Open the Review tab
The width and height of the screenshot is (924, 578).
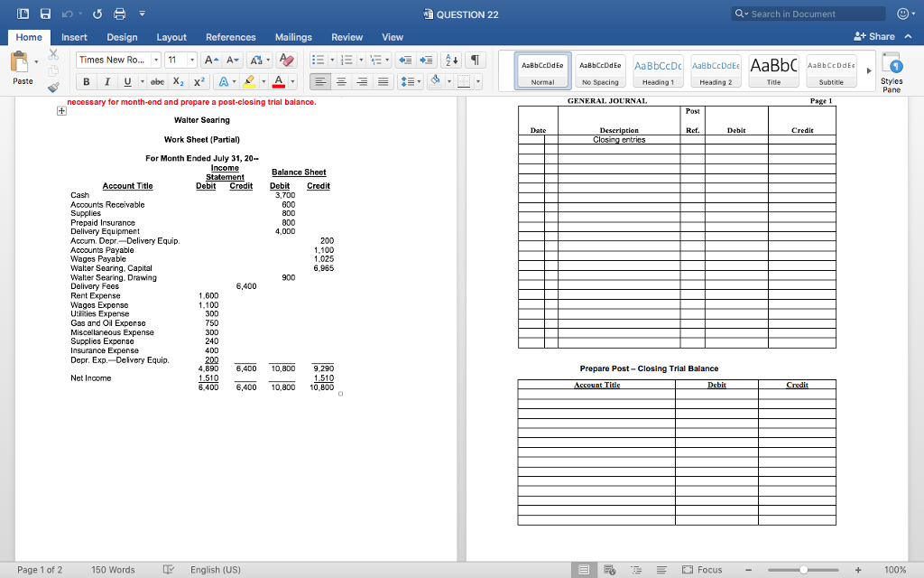click(x=346, y=37)
